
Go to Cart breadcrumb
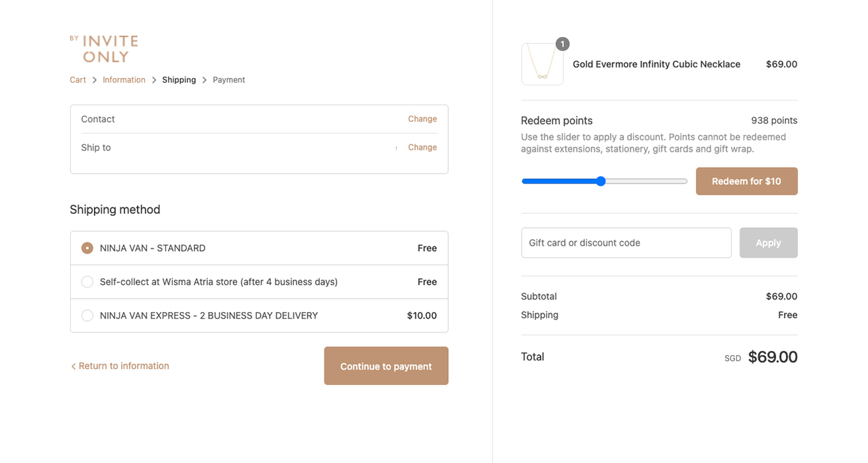tap(77, 80)
